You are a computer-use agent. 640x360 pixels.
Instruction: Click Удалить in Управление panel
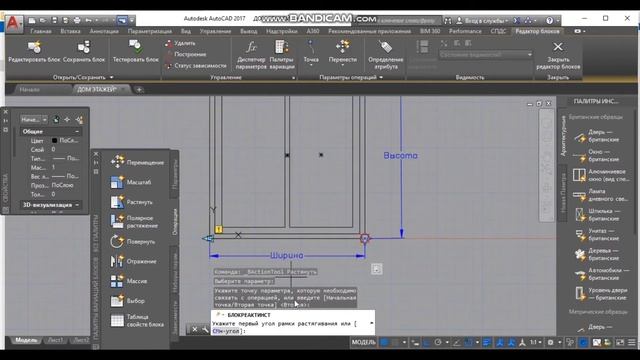tap(180, 43)
